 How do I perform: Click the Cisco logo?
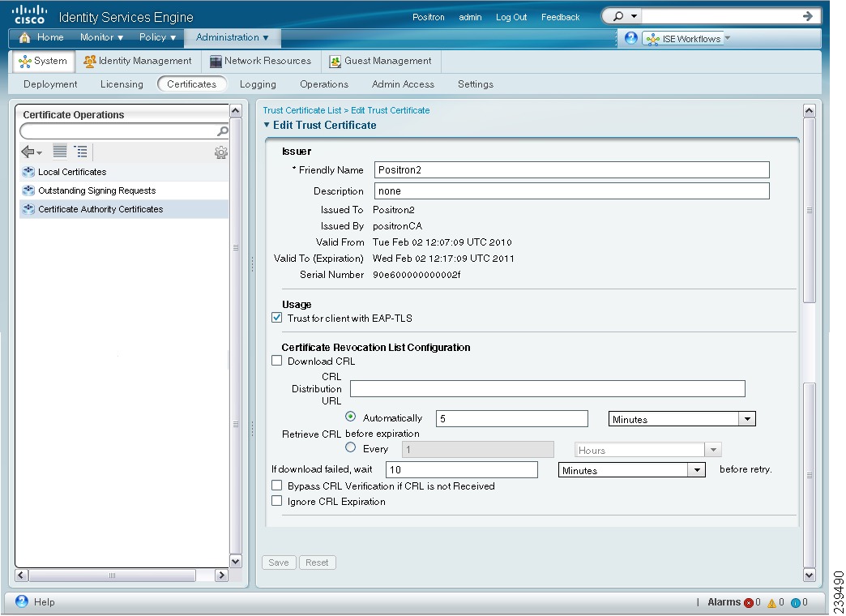coord(30,15)
